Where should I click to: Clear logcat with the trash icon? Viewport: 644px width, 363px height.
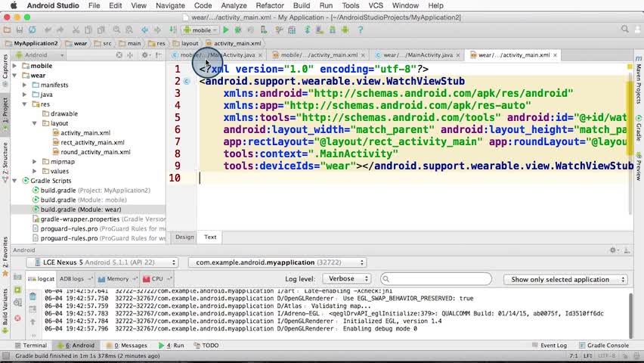(x=33, y=296)
